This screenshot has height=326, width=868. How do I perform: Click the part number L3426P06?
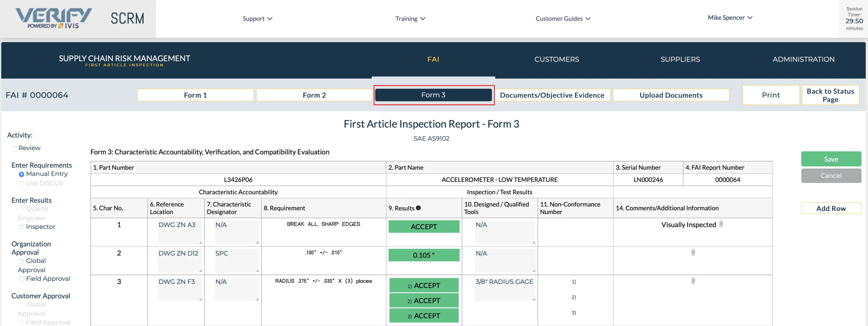[x=238, y=180]
